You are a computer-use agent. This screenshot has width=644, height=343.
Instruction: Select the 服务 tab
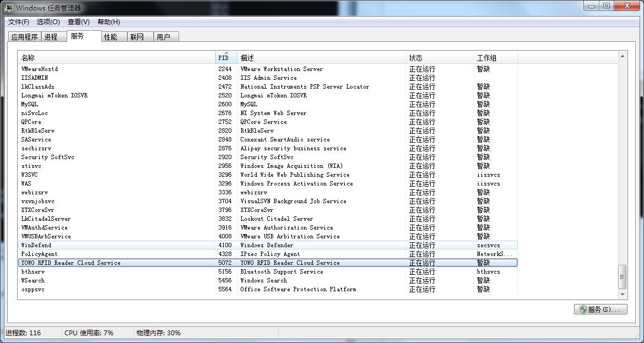click(84, 36)
